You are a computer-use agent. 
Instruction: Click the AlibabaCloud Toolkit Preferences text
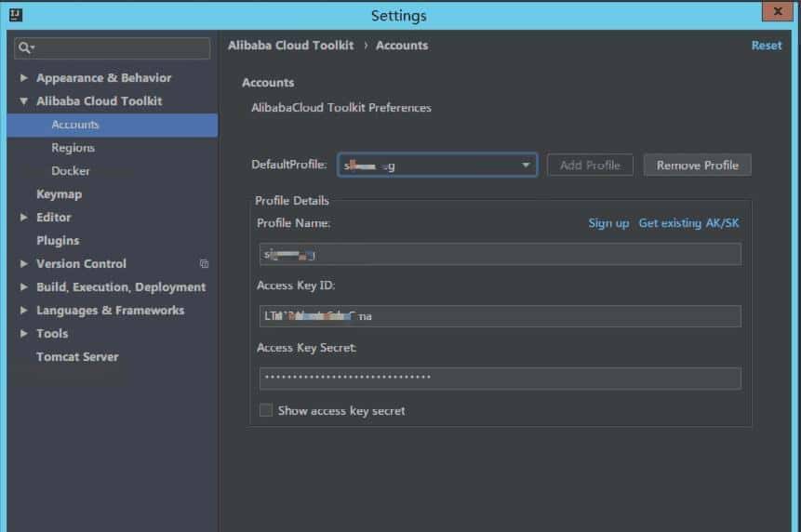341,108
